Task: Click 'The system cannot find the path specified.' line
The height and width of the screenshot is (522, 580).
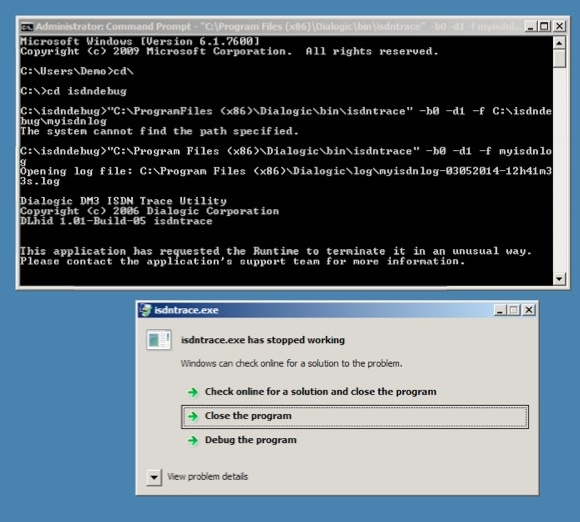Action: [159, 131]
